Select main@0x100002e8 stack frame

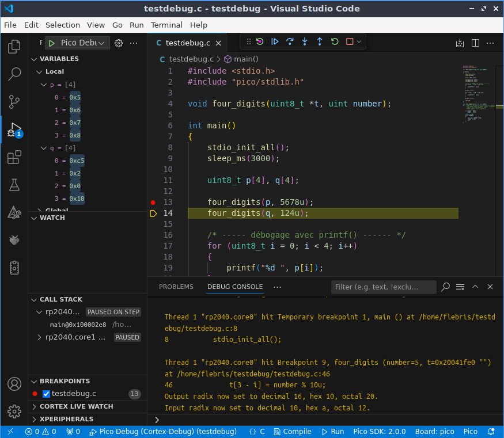(88, 325)
